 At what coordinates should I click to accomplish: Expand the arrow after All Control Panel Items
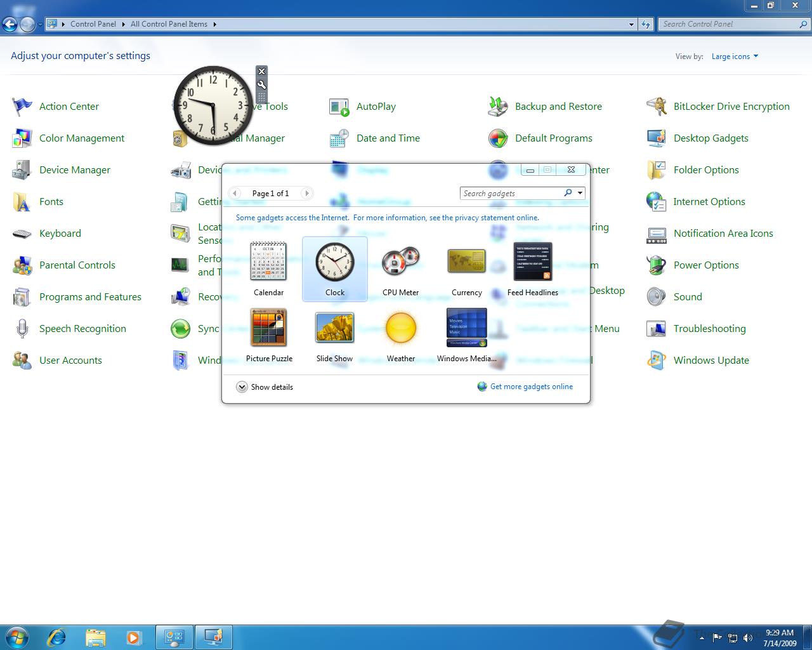tap(214, 24)
